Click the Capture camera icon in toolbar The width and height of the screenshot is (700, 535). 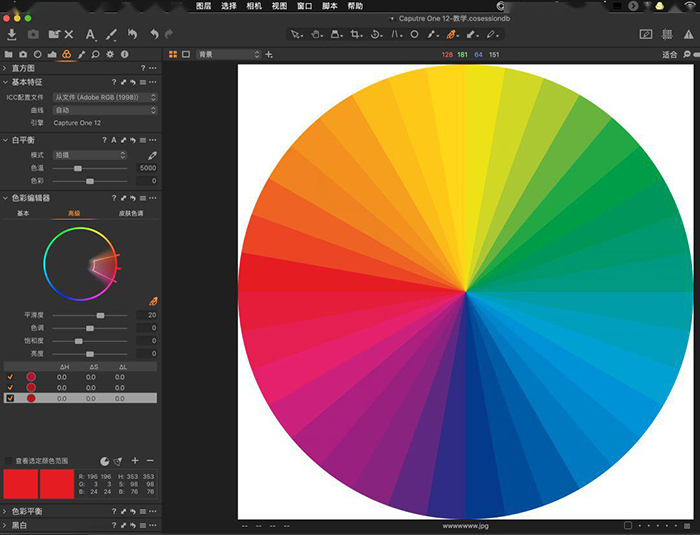coord(33,34)
